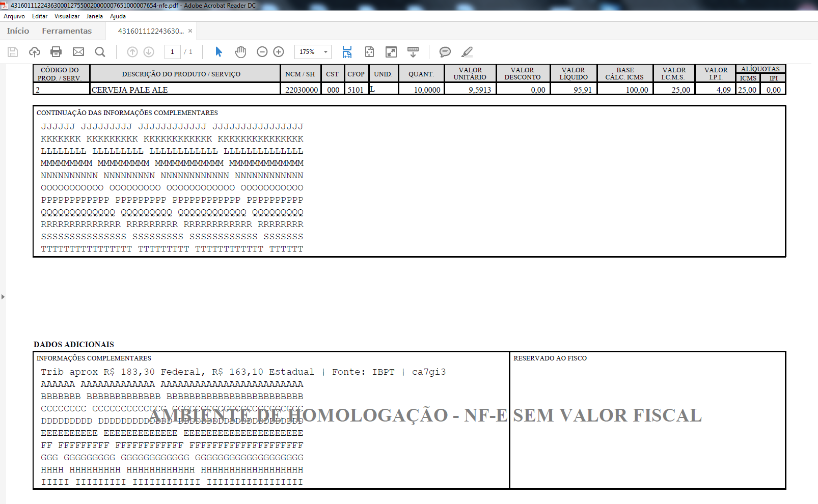818x504 pixels.
Task: Click the fit one full page icon
Action: pyautogui.click(x=369, y=52)
